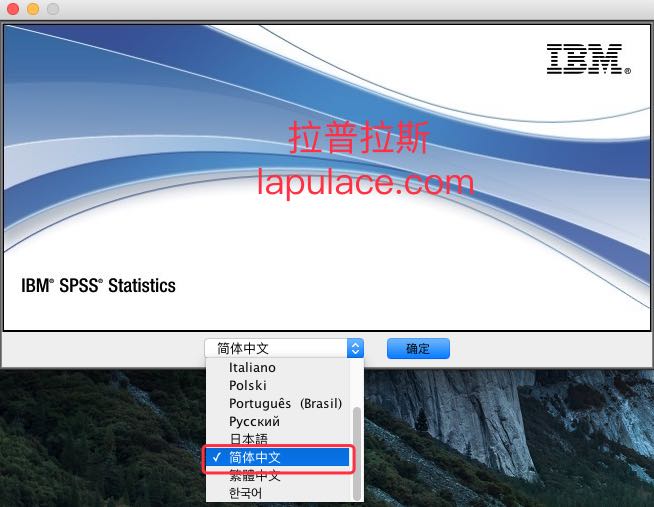This screenshot has width=654, height=507.
Task: Click the red close window button
Action: pos(13,9)
